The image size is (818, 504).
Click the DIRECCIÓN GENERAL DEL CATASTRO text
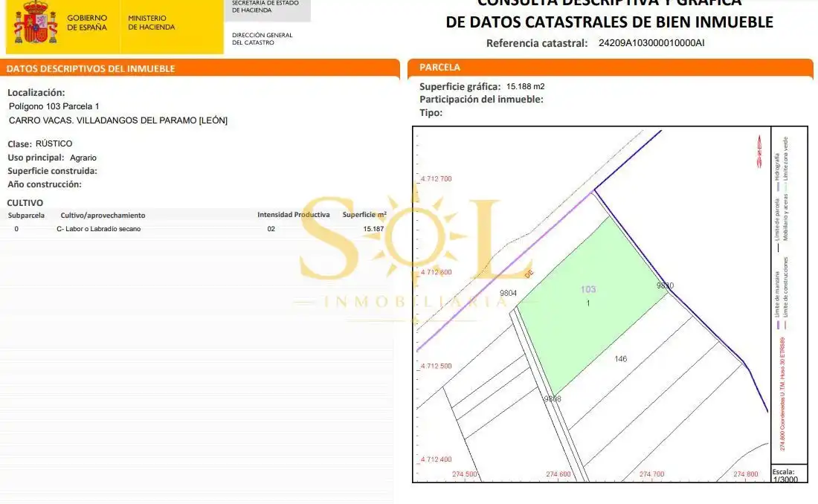point(262,39)
